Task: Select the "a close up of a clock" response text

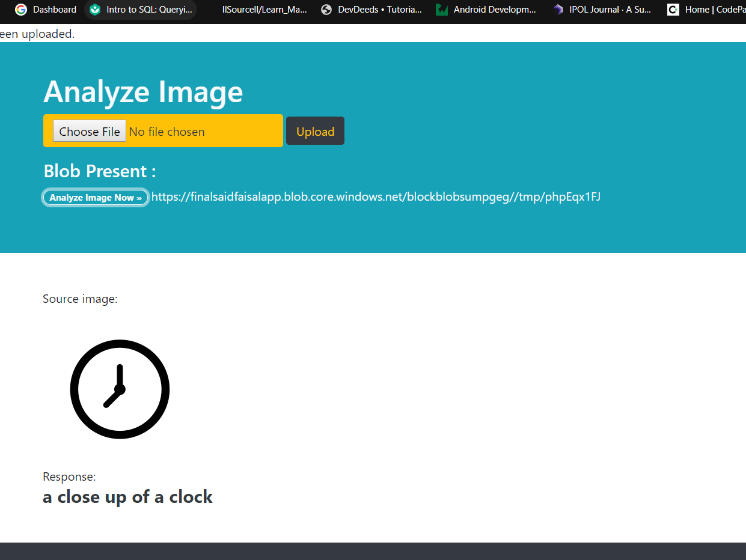Action: 127,497
